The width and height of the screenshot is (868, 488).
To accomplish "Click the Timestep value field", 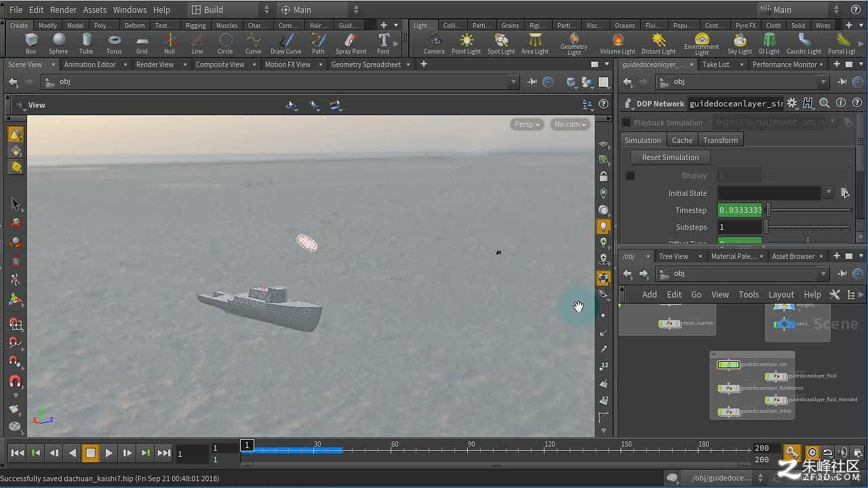I will point(740,210).
